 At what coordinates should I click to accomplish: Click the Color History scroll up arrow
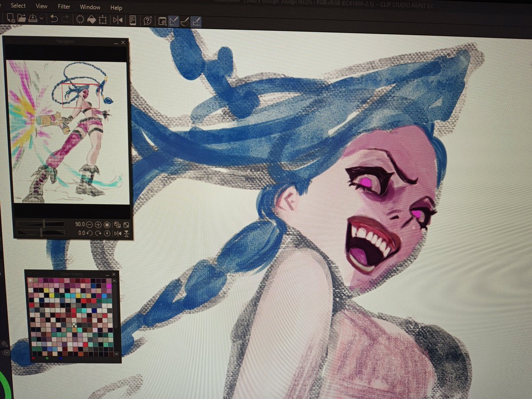114,281
